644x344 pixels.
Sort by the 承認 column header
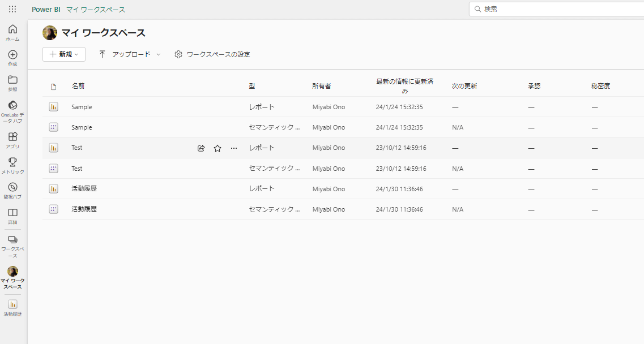coord(534,86)
